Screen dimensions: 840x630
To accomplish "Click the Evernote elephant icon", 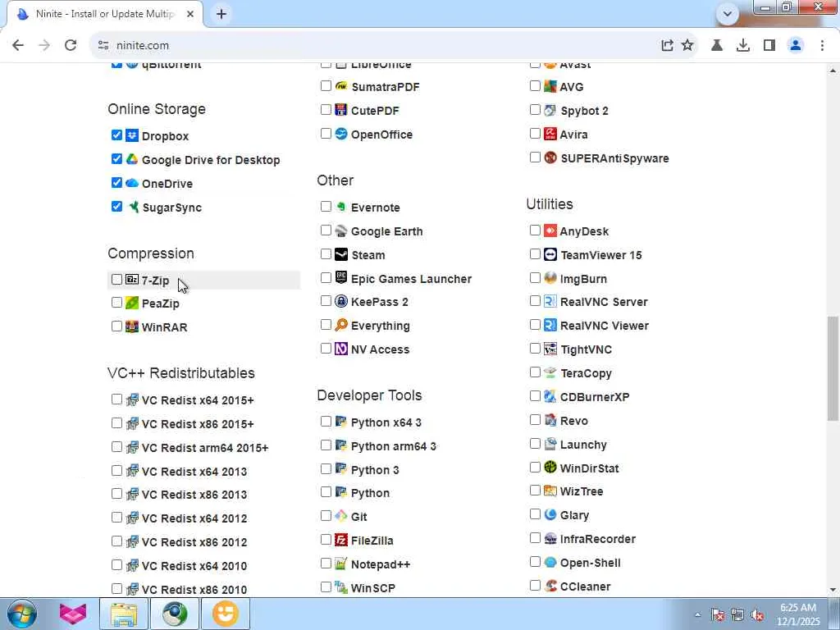I will click(x=341, y=206).
